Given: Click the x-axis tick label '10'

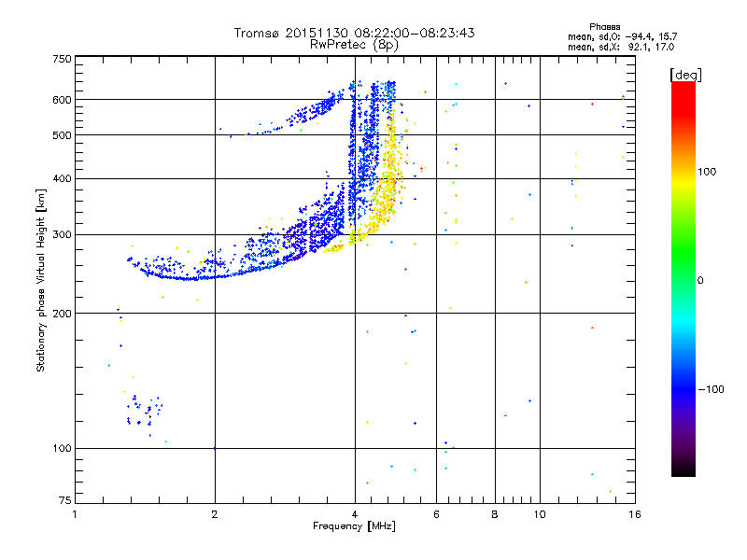Looking at the screenshot, I should (x=540, y=514).
